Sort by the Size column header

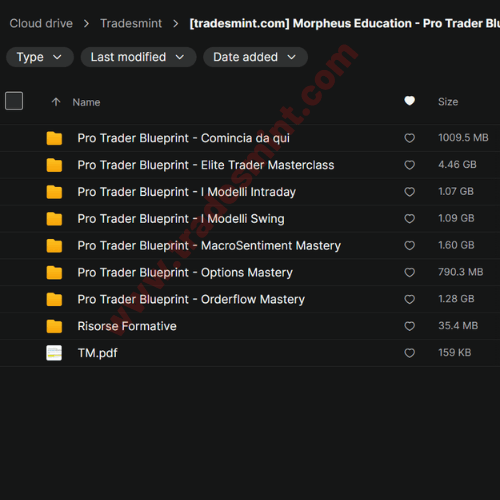[448, 102]
